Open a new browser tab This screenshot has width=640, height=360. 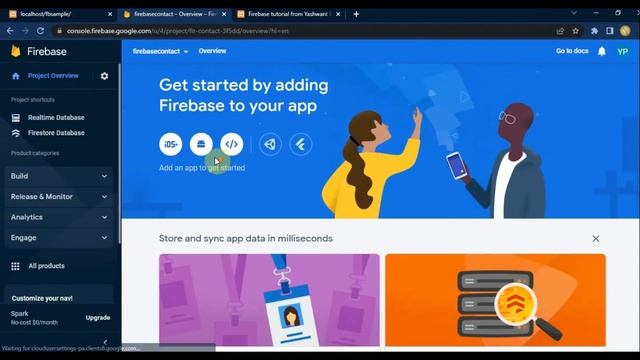(x=356, y=14)
